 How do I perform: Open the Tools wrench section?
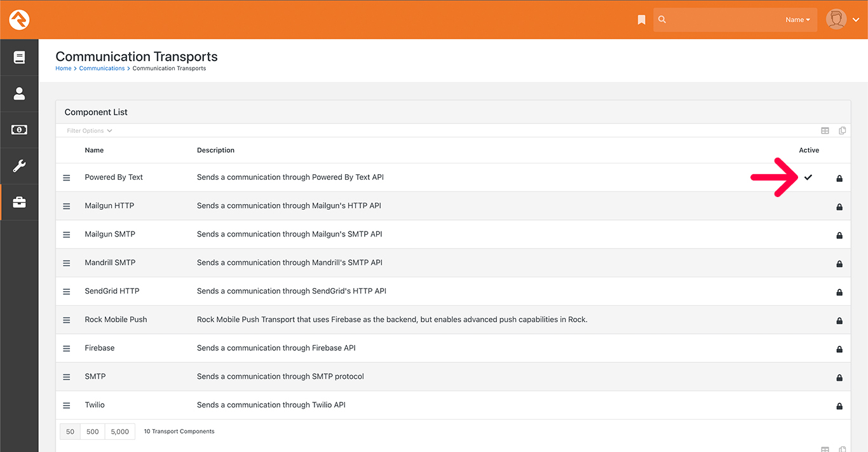click(x=19, y=166)
